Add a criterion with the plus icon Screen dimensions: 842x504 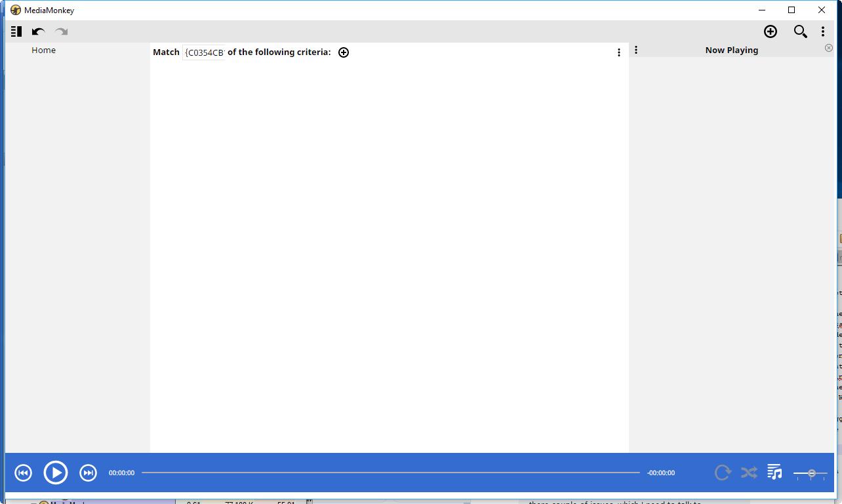344,52
